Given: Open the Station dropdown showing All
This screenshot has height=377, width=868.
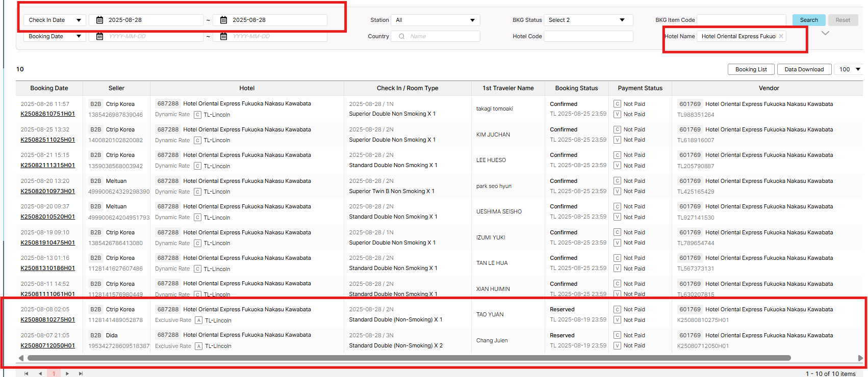Looking at the screenshot, I should (x=435, y=20).
